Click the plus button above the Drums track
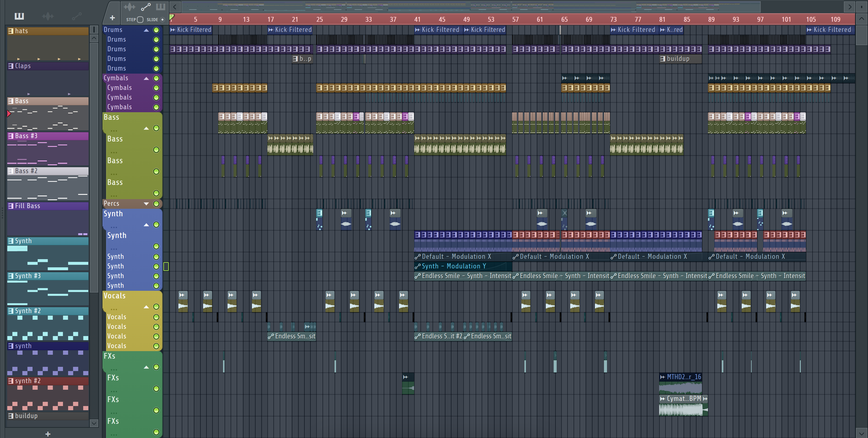868x438 pixels. pyautogui.click(x=112, y=18)
